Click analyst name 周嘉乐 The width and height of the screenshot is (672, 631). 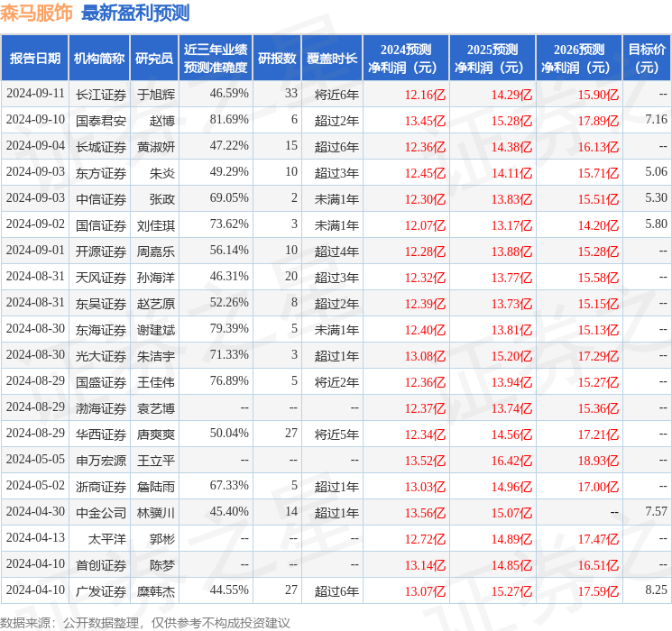tap(156, 251)
